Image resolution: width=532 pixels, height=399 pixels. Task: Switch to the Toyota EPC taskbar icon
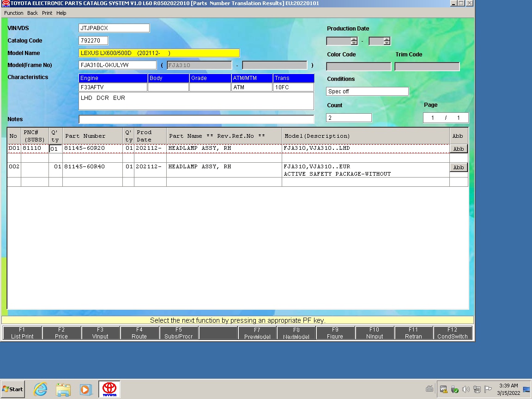(x=109, y=389)
